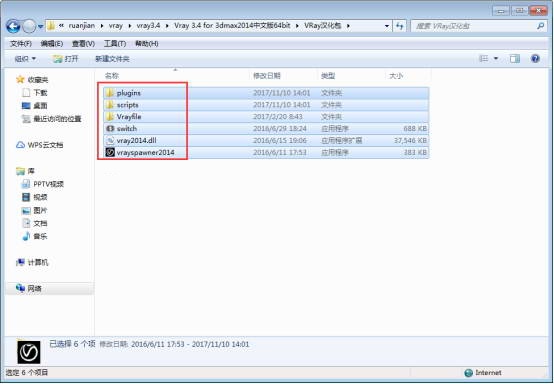This screenshot has width=554, height=384.
Task: Click the 688 KB size cell
Action: pyautogui.click(x=415, y=129)
